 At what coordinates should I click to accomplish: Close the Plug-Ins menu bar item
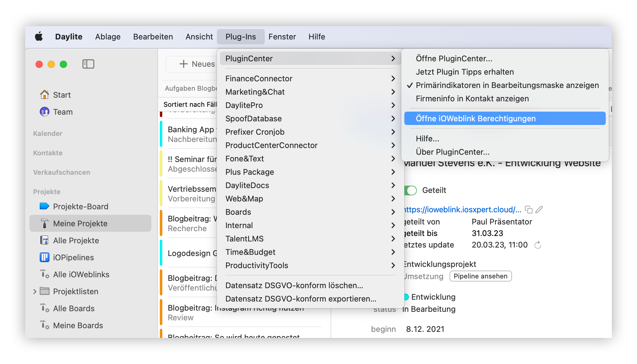(x=241, y=37)
